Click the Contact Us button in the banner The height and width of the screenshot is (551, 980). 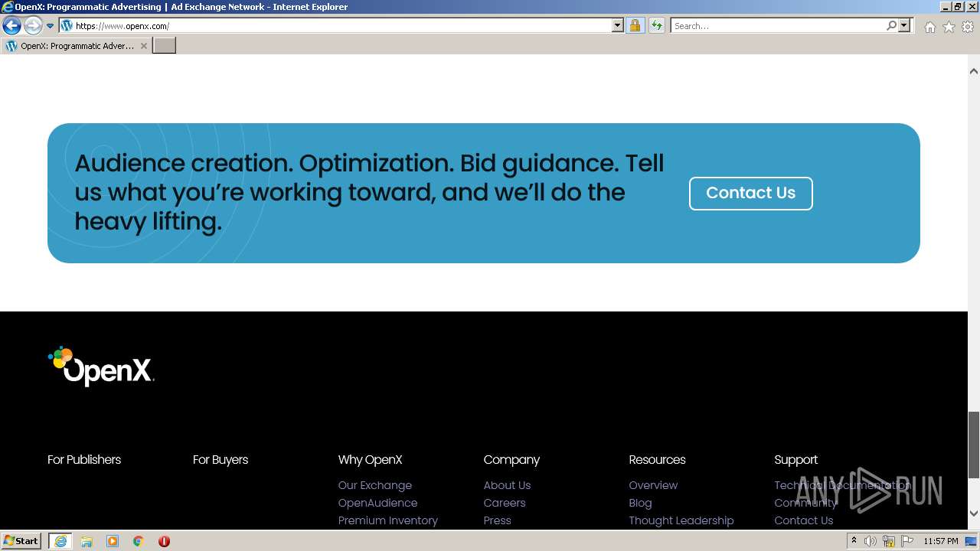pyautogui.click(x=750, y=193)
